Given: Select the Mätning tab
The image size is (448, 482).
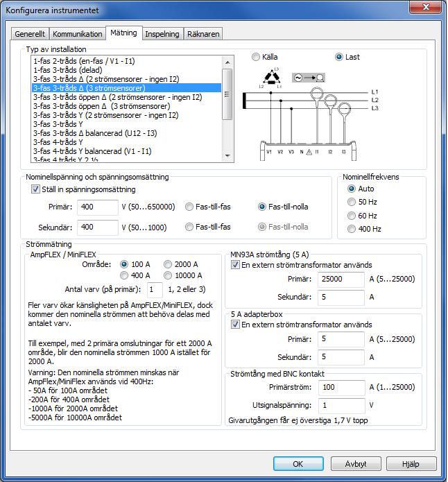Looking at the screenshot, I should [x=123, y=33].
